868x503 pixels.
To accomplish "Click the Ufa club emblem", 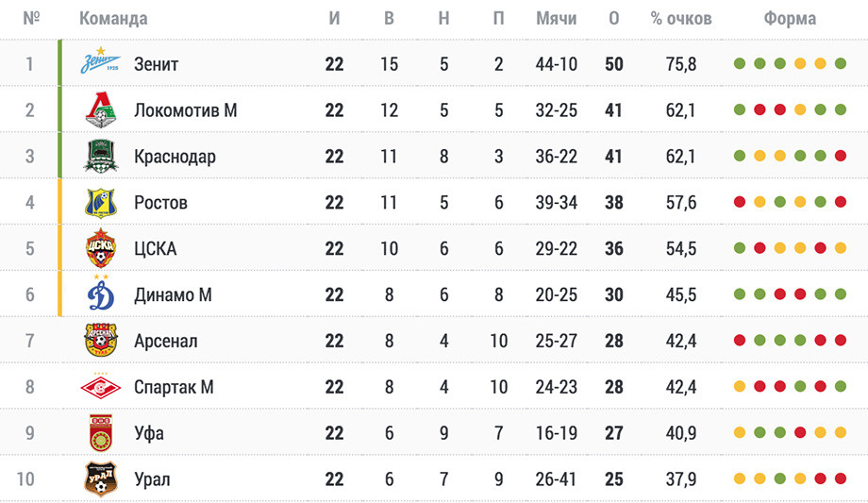I will pos(101,432).
